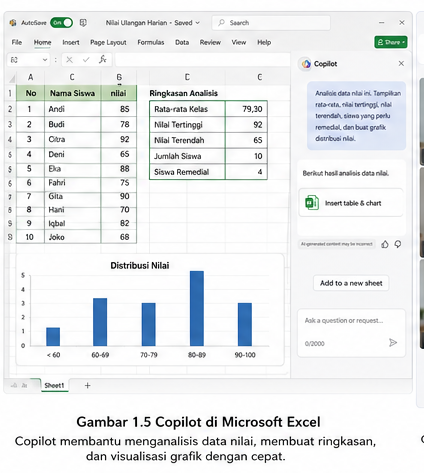Viewport: 424px width, 473px height.
Task: Open the Page Layout tab
Action: coord(108,42)
